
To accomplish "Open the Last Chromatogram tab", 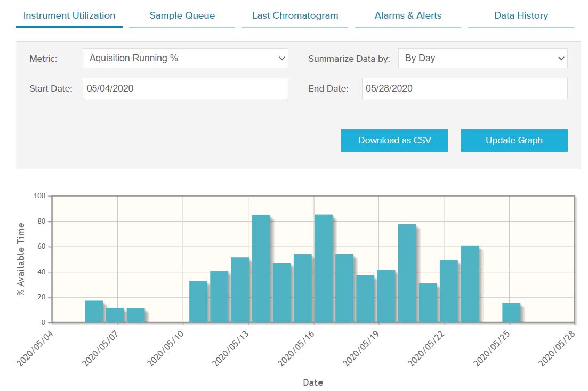I will pos(295,15).
